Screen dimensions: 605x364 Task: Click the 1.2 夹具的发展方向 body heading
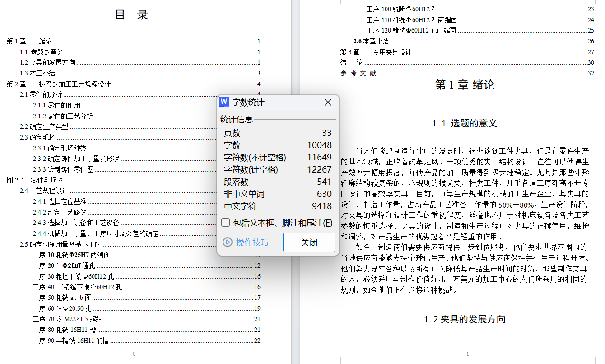(x=465, y=319)
